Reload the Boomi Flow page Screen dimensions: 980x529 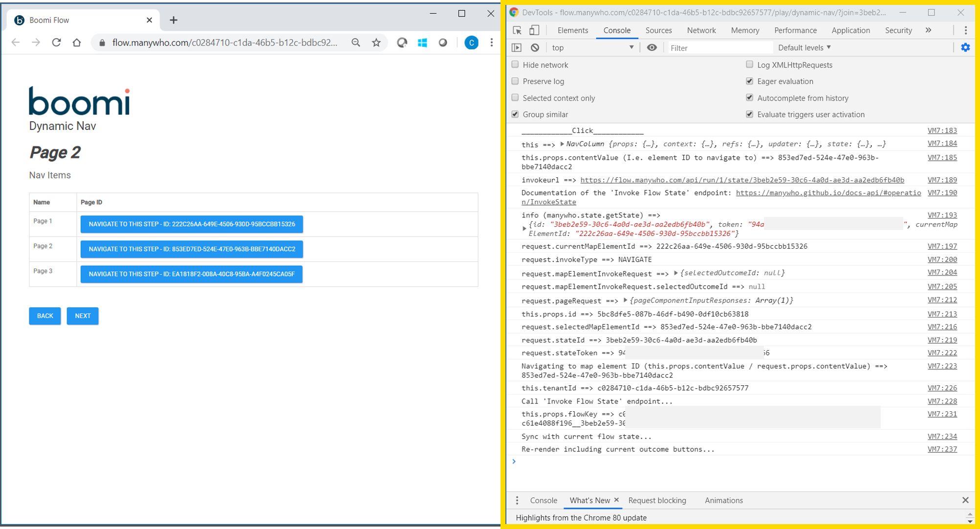tap(56, 42)
